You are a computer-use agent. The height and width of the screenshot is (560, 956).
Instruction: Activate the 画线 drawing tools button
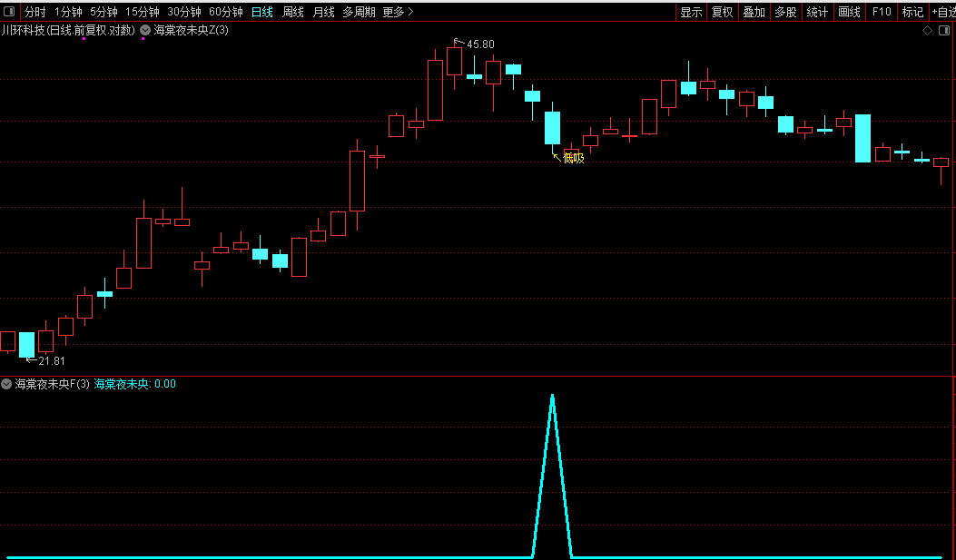849,12
